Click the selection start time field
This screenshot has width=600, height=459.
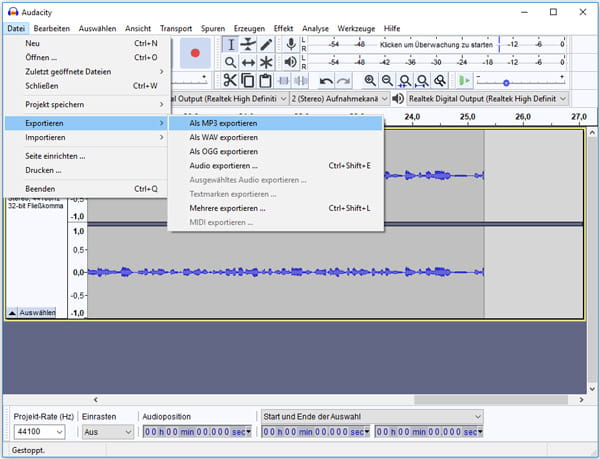(316, 432)
